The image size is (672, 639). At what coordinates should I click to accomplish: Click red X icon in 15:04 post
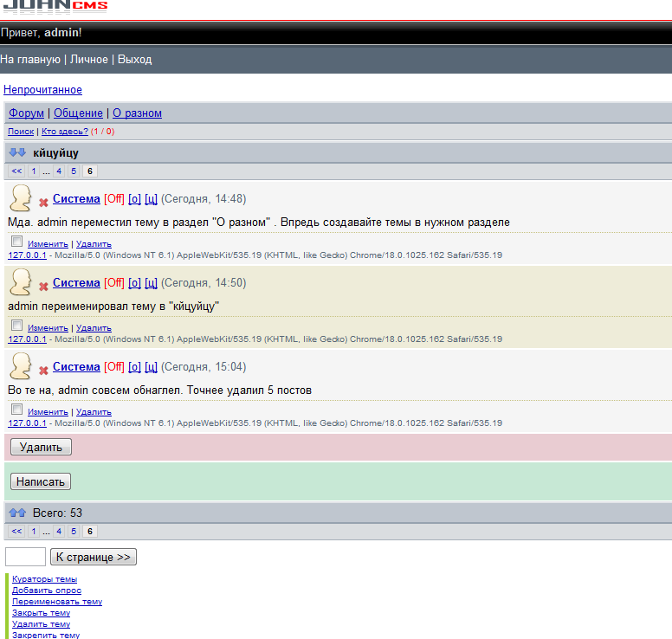[x=43, y=371]
